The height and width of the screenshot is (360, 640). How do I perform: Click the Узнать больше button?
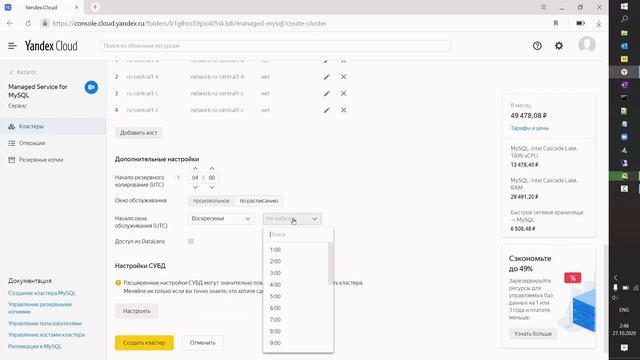tap(533, 334)
